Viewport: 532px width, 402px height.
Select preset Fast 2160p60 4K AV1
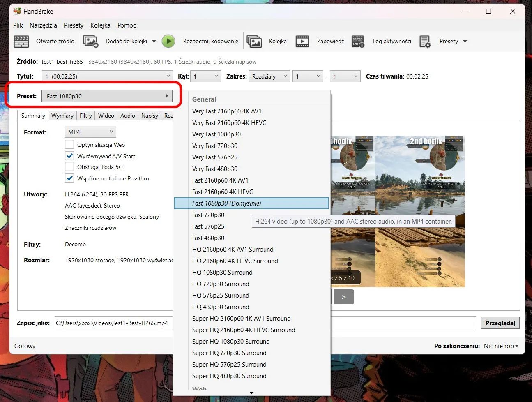click(251, 180)
